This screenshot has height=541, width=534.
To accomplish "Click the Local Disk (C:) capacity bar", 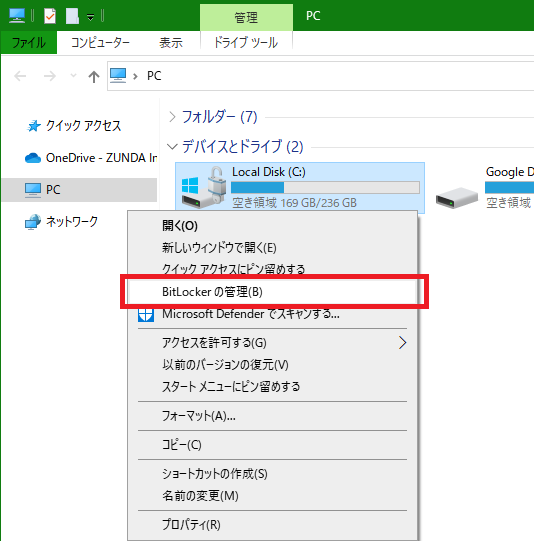I will (325, 188).
